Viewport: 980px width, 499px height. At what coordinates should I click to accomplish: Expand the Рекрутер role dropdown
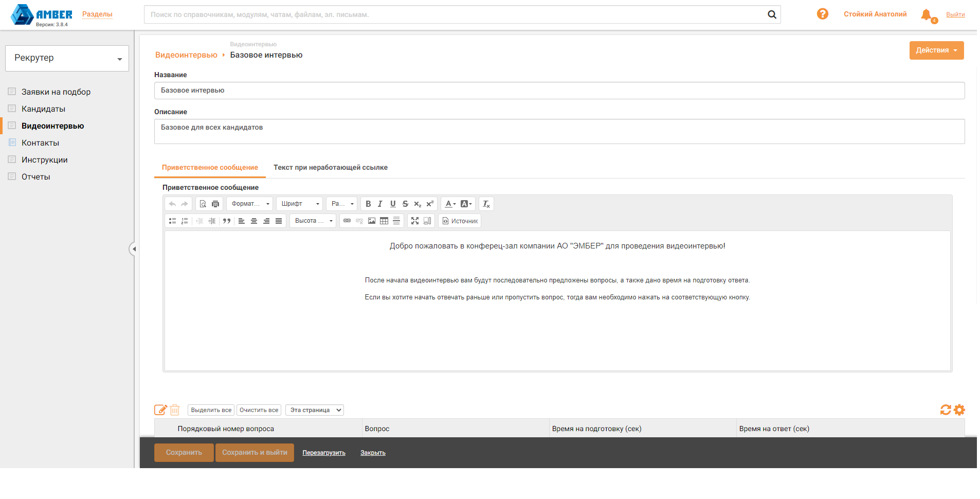(67, 58)
